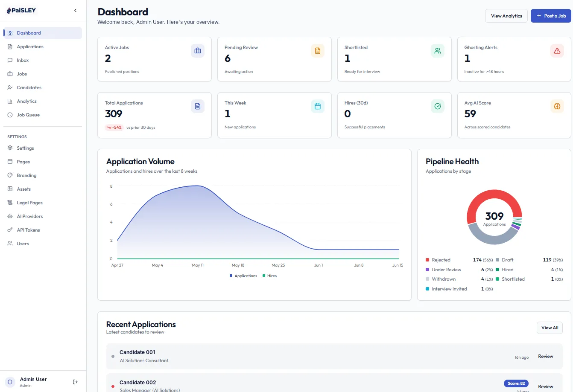Click the 'May 11' axis label on chart

click(198, 265)
